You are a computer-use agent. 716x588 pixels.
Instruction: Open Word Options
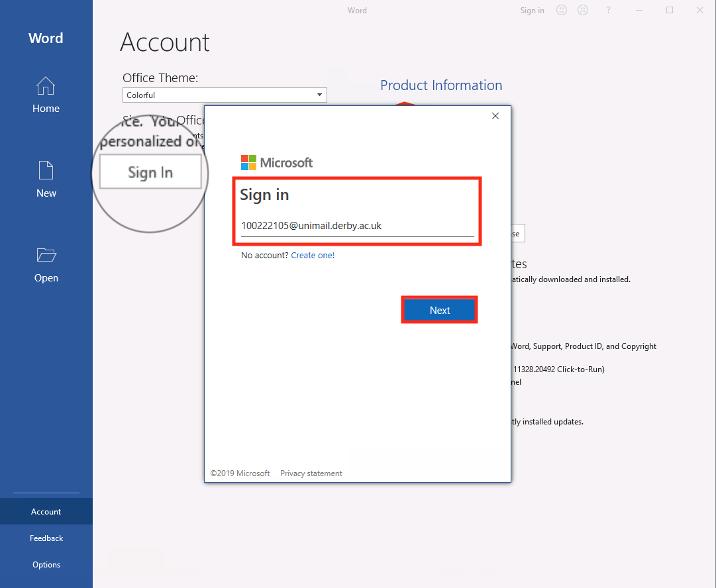coord(46,565)
